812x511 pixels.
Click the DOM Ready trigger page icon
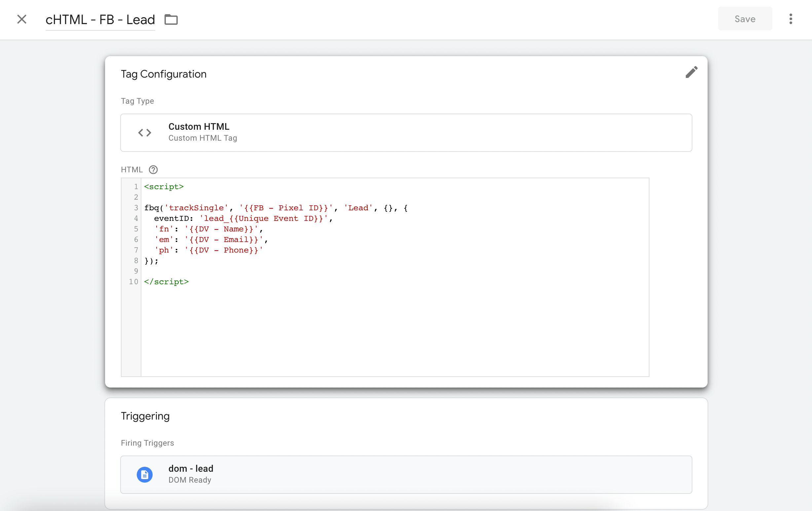(x=145, y=475)
